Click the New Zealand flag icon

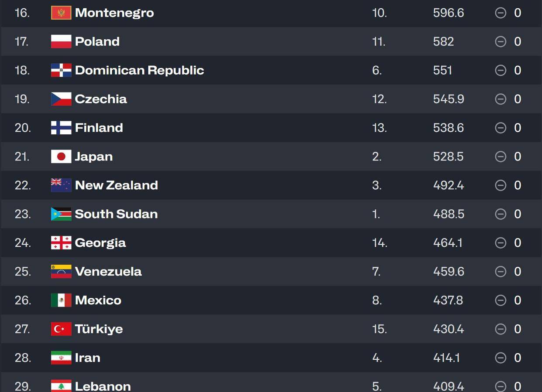coord(61,185)
